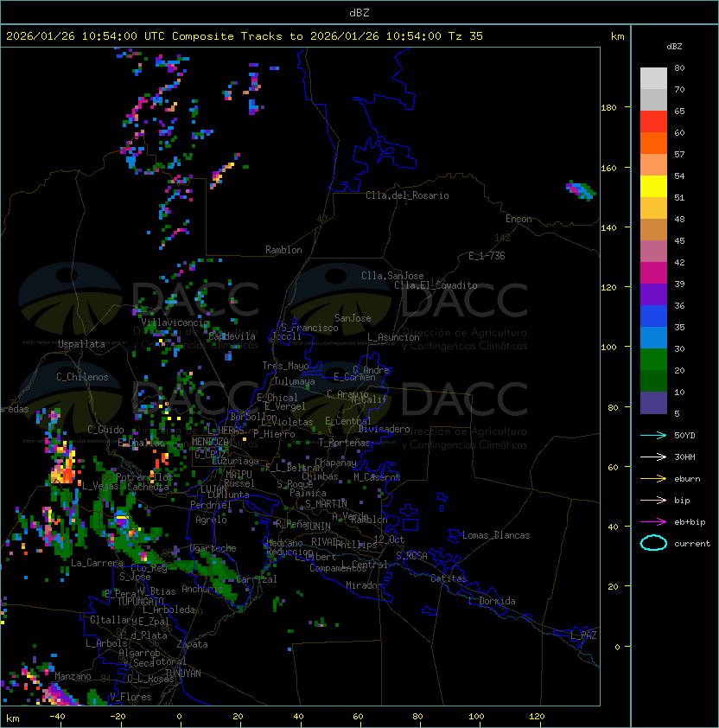Click the Tulumaya location label
This screenshot has height=728, width=719.
click(295, 381)
